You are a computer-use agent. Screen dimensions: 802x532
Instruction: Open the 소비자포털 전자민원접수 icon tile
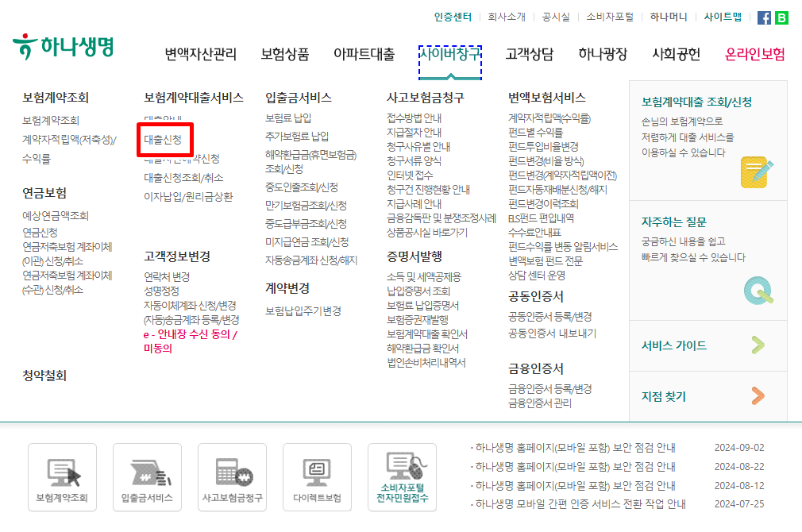tap(402, 477)
